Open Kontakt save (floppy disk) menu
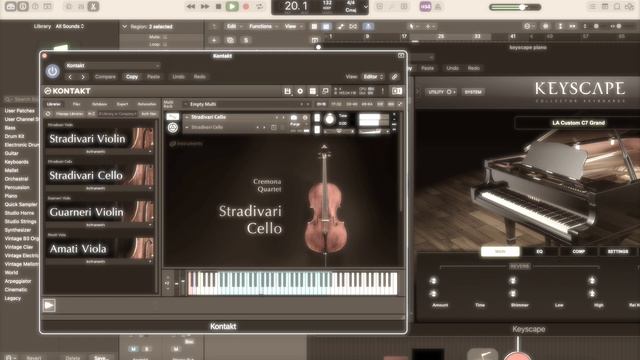The height and width of the screenshot is (360, 640). [287, 91]
